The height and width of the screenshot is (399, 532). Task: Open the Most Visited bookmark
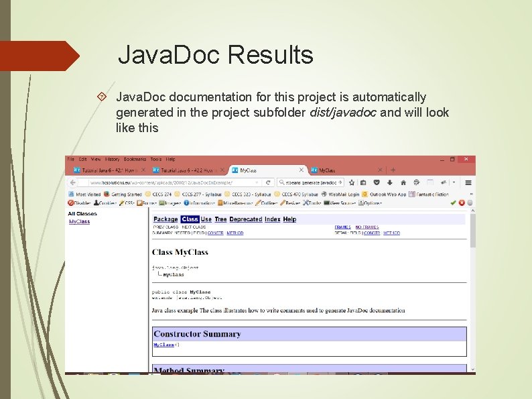point(85,194)
